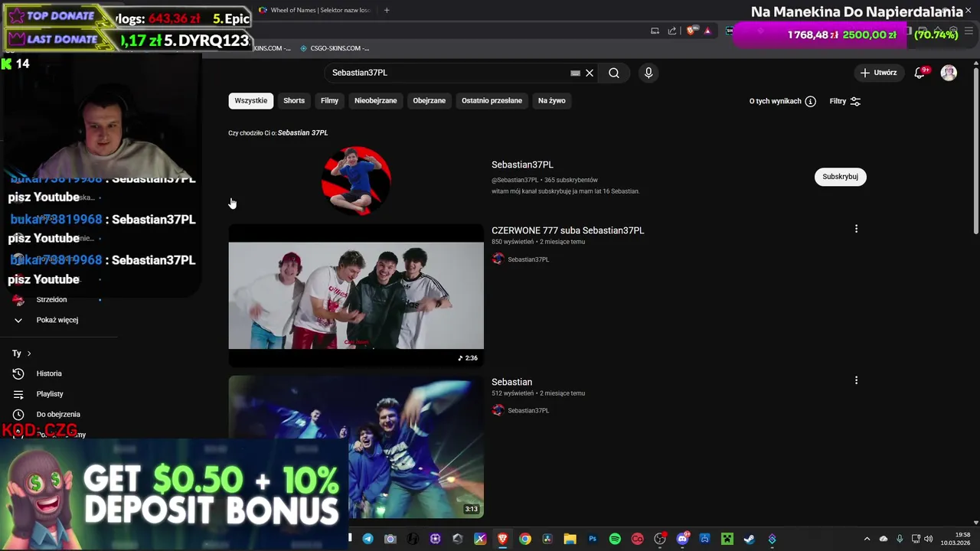Viewport: 980px width, 551px height.
Task: Open the Brave Shields icon in address bar
Action: [x=691, y=31]
